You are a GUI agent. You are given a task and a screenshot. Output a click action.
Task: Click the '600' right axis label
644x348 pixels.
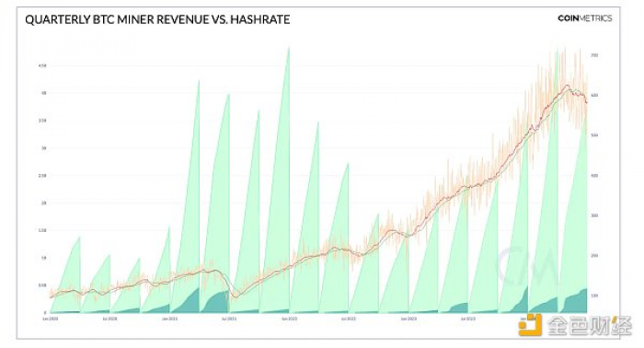coord(594,96)
